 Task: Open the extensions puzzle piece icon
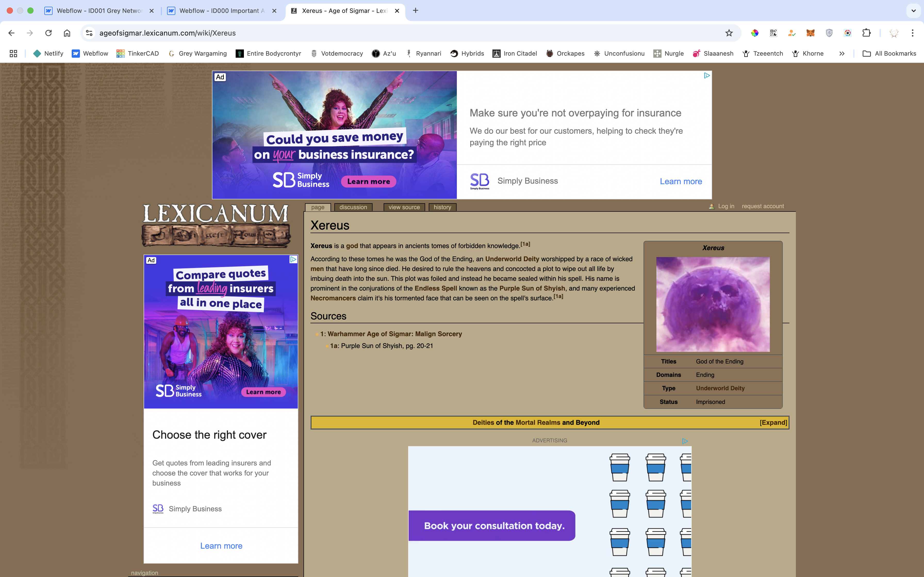(x=866, y=33)
